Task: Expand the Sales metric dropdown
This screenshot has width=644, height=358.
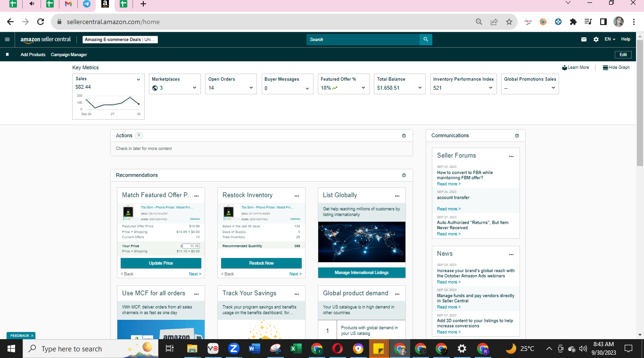Action: (x=139, y=80)
